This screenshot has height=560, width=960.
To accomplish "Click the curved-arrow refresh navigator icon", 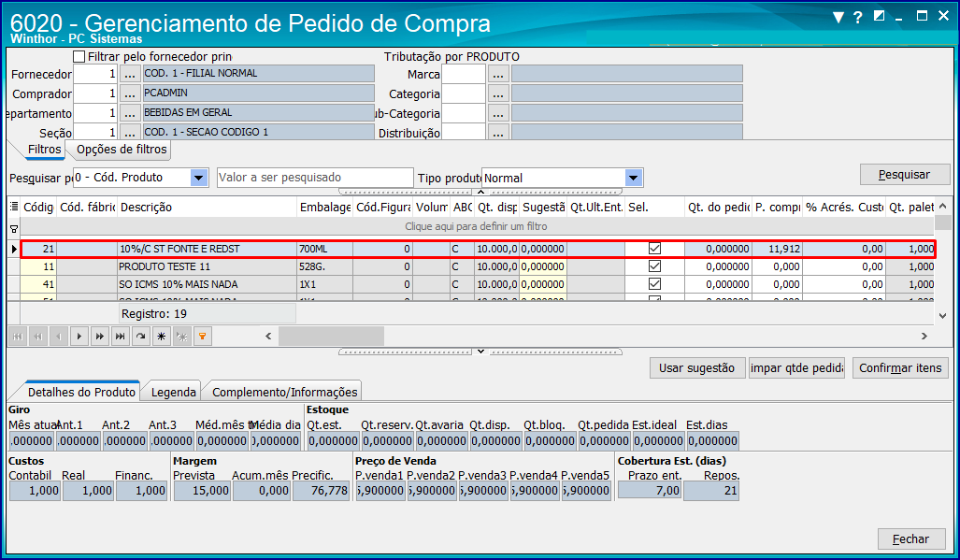I will tap(141, 336).
